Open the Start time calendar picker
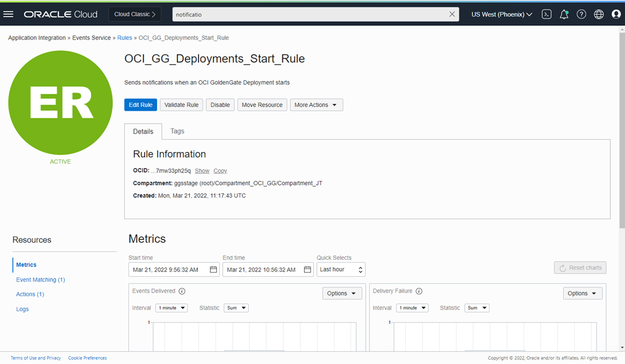625x364 pixels. (x=213, y=270)
